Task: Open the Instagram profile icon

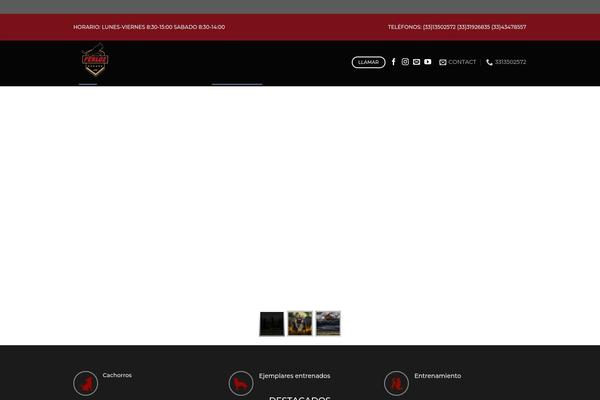Action: (405, 62)
